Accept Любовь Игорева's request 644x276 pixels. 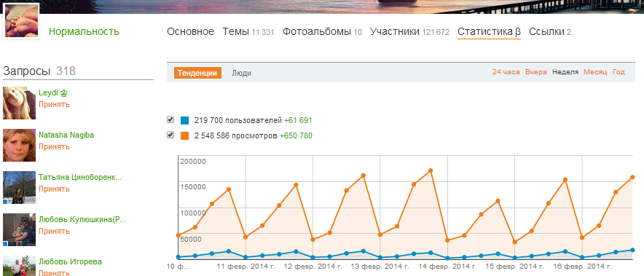54,272
